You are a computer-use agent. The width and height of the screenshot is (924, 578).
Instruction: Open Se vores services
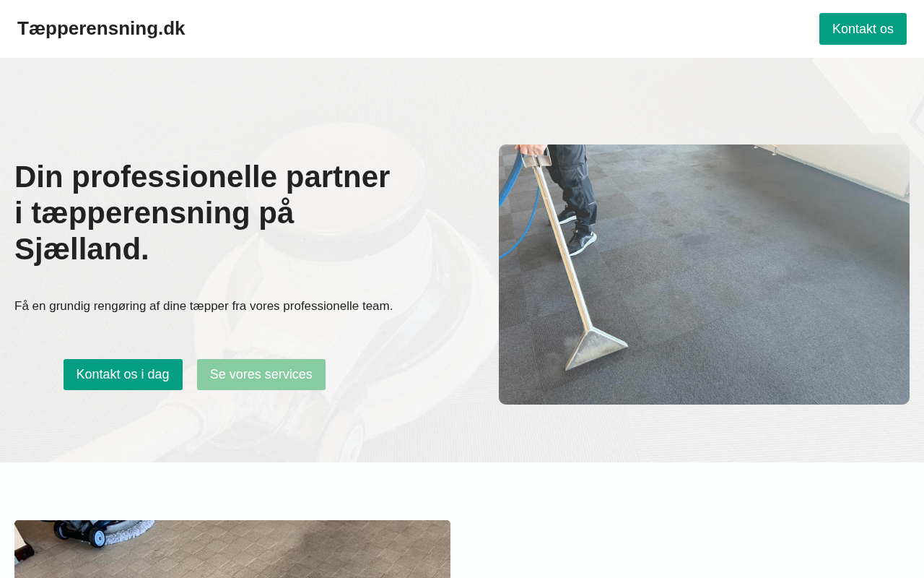click(x=261, y=374)
